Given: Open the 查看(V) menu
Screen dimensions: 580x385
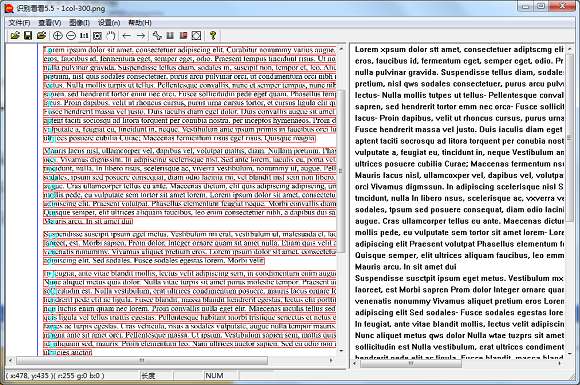Looking at the screenshot, I should click(50, 23).
